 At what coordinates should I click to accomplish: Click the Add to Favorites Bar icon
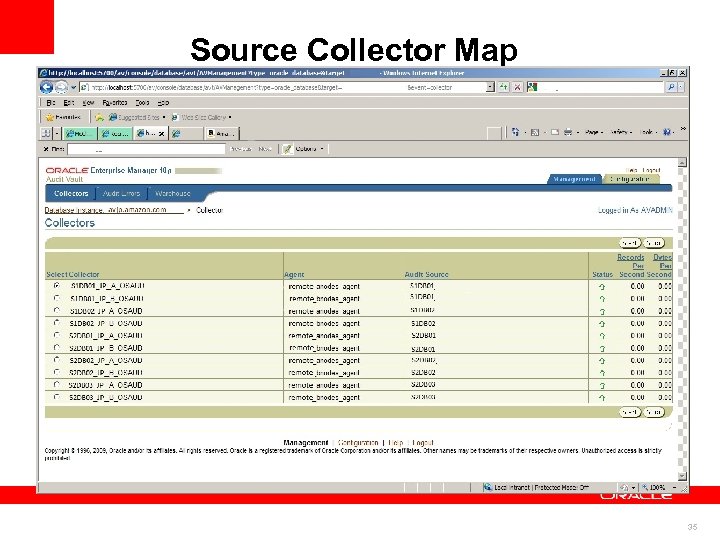coord(99,117)
